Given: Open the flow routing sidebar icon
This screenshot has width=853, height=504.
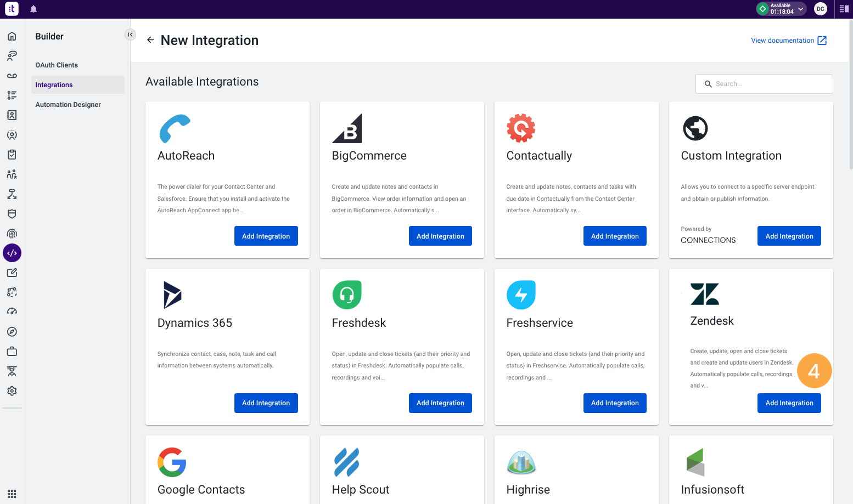Looking at the screenshot, I should [12, 194].
